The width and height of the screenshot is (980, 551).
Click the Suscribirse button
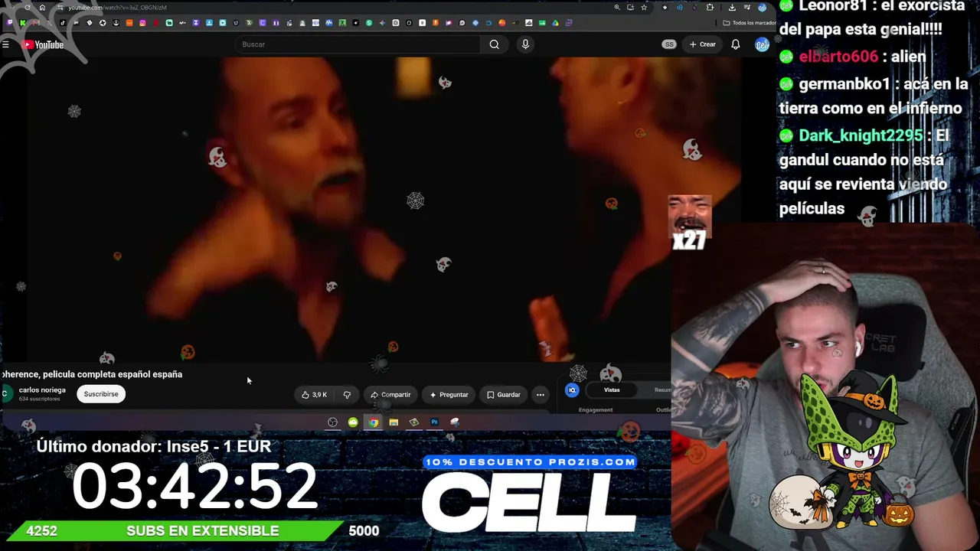101,394
